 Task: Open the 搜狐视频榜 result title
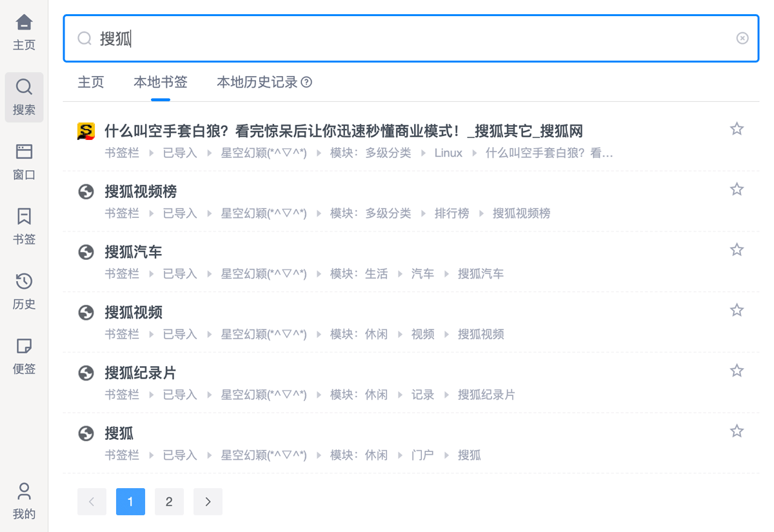point(141,192)
